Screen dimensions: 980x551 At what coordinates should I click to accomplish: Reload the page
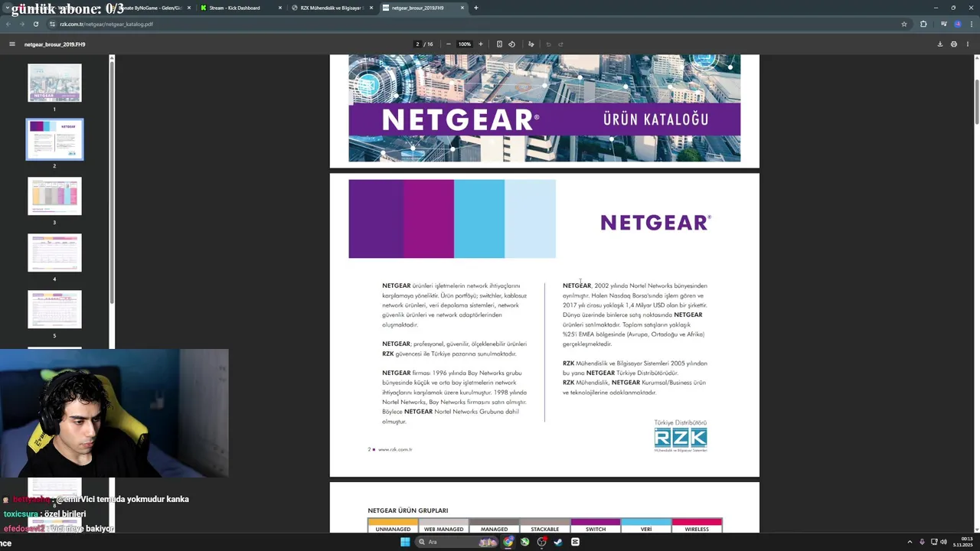coord(35,24)
